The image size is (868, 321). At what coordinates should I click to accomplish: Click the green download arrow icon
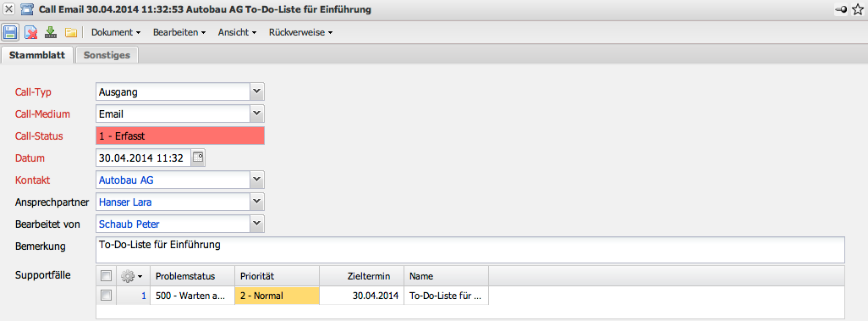point(51,32)
